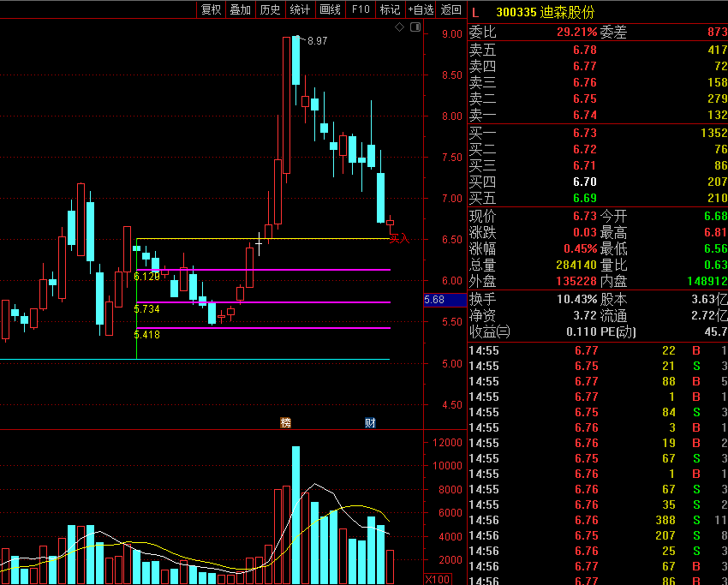
Task: Add stock with +自选 button
Action: (x=421, y=9)
